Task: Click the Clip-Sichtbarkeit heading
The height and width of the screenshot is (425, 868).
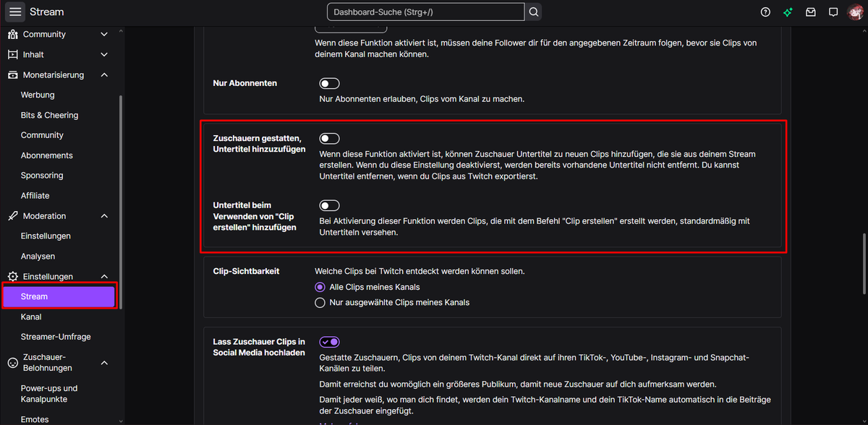Action: point(246,271)
